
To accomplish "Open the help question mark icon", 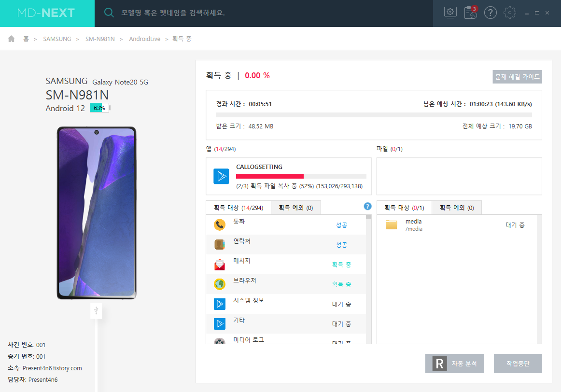I will coord(490,13).
